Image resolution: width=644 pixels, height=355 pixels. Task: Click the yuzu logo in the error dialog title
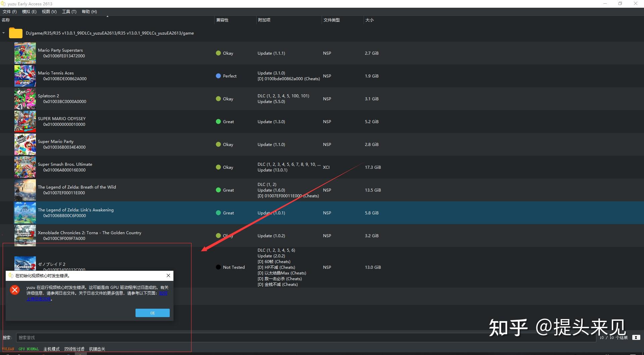click(x=11, y=275)
